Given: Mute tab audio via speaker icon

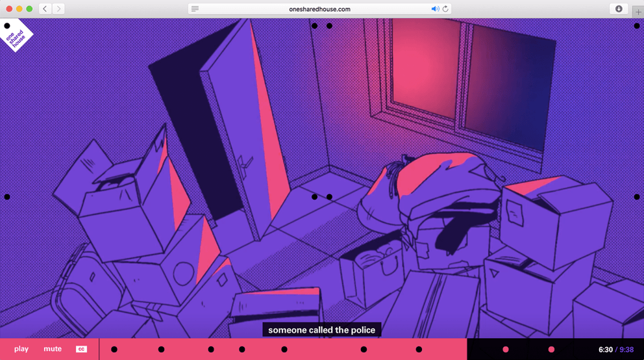Looking at the screenshot, I should [435, 8].
